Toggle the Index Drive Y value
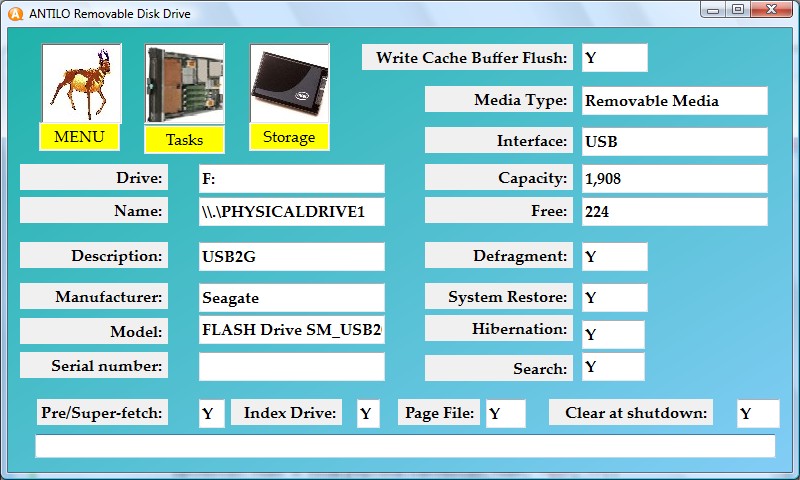The height and width of the screenshot is (480, 800). [368, 413]
